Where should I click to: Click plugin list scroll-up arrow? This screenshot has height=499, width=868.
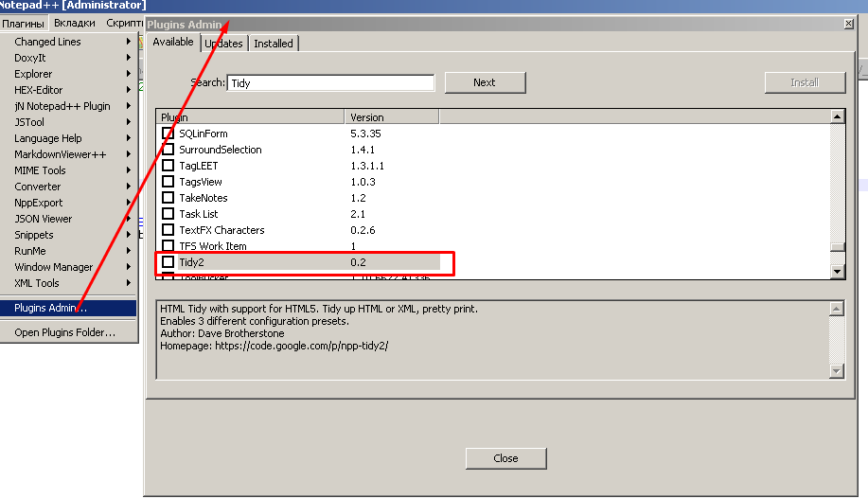(837, 116)
